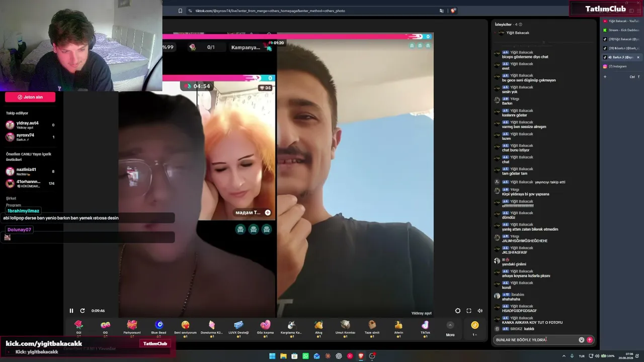Expand More gifts list
Screen dimensions: 644x362
point(450,328)
